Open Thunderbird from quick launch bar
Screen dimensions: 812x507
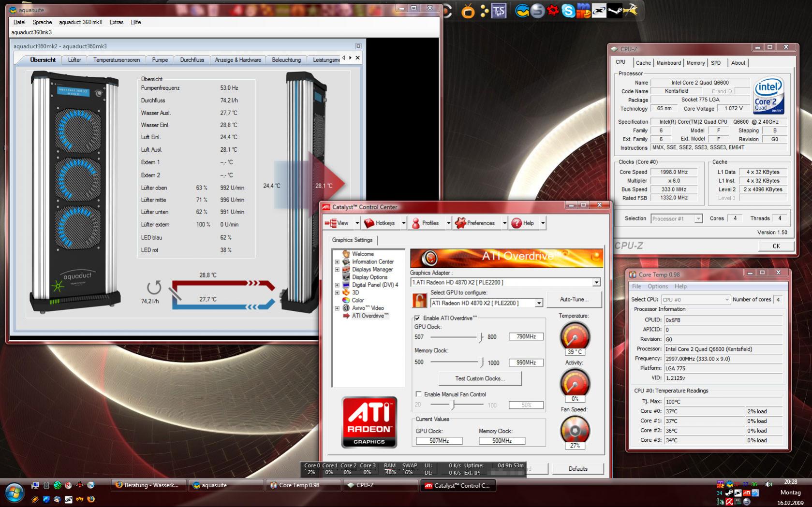pos(58,499)
